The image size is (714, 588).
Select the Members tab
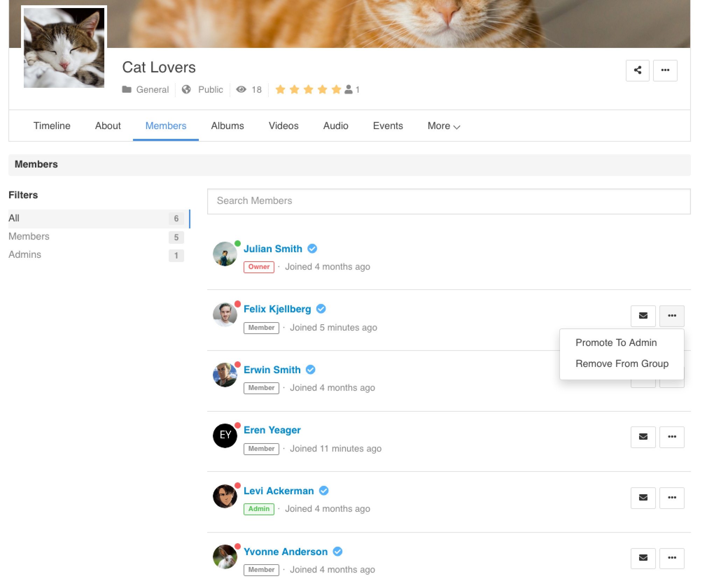click(x=166, y=126)
